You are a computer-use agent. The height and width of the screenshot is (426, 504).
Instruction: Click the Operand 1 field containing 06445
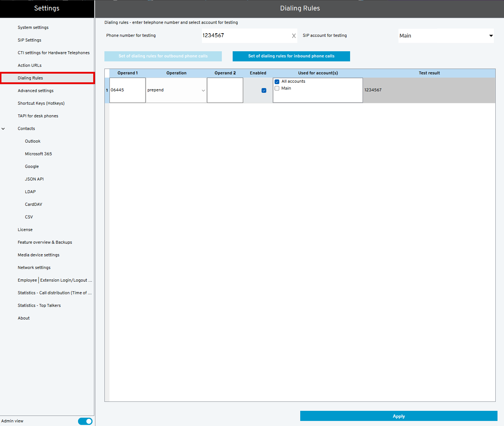click(x=127, y=90)
